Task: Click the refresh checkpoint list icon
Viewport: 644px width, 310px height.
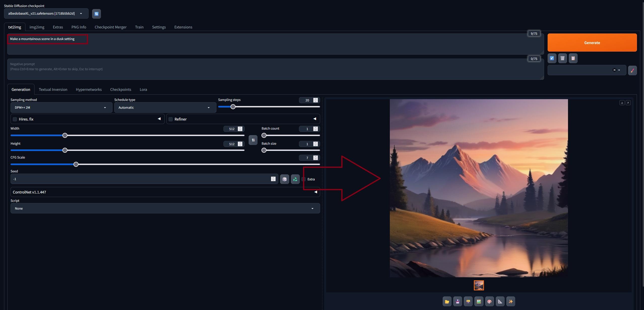Action: click(96, 14)
